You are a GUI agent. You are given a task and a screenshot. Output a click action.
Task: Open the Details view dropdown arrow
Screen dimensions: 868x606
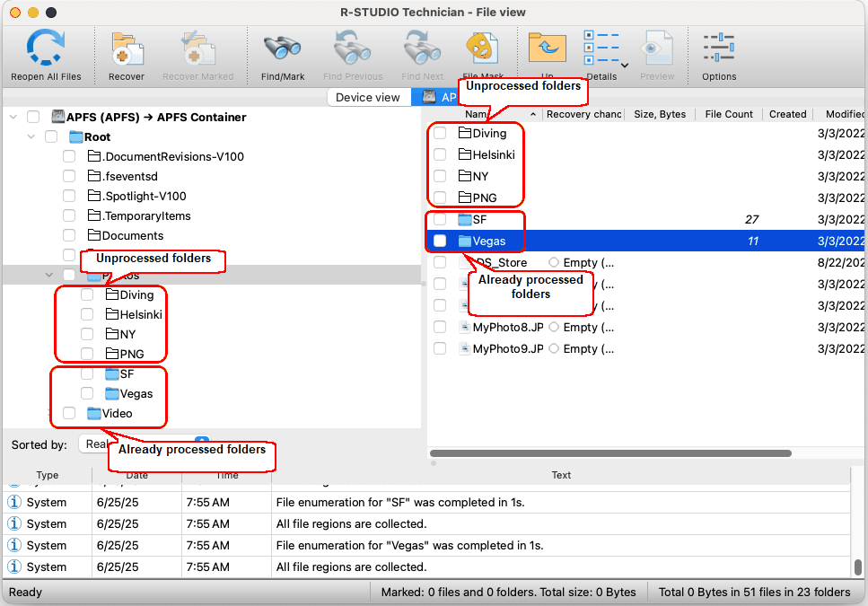point(625,66)
